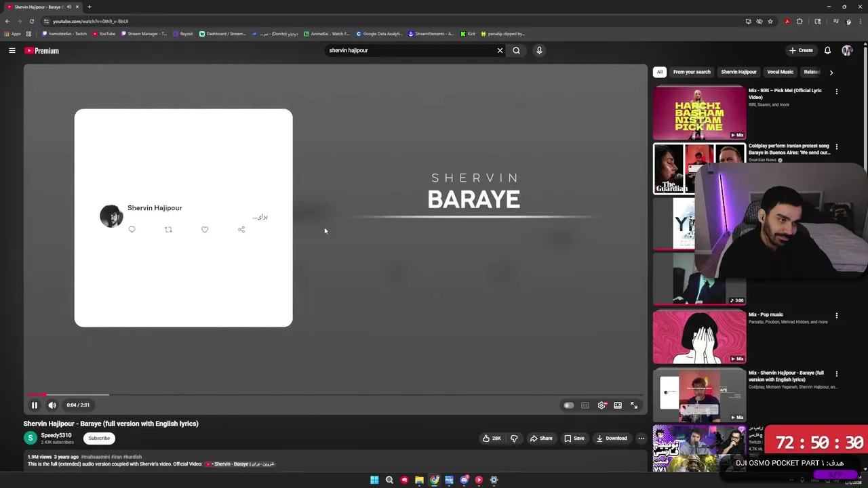This screenshot has height=488, width=868.
Task: Start voice search with the microphone
Action: (x=539, y=50)
